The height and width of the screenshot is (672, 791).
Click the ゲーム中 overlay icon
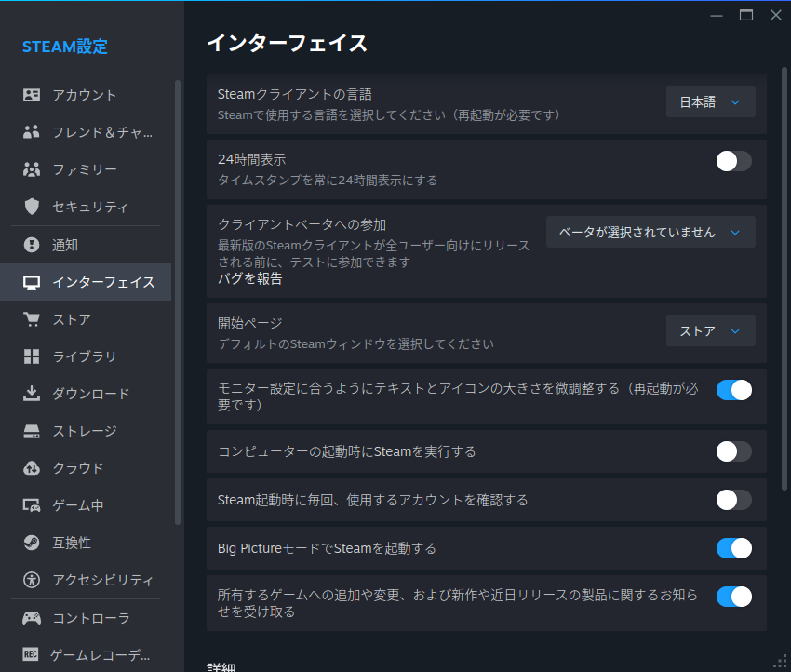tap(32, 505)
